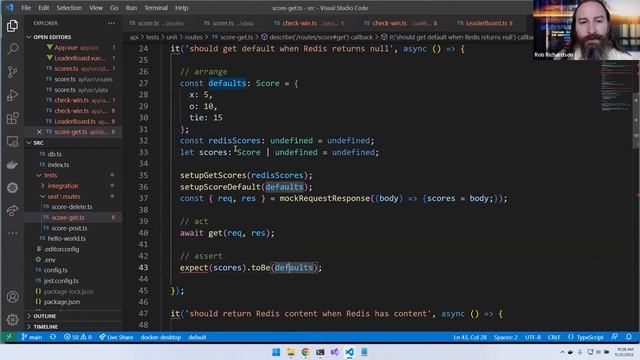640x360 pixels.
Task: Open the Help menu
Action: tap(181, 8)
